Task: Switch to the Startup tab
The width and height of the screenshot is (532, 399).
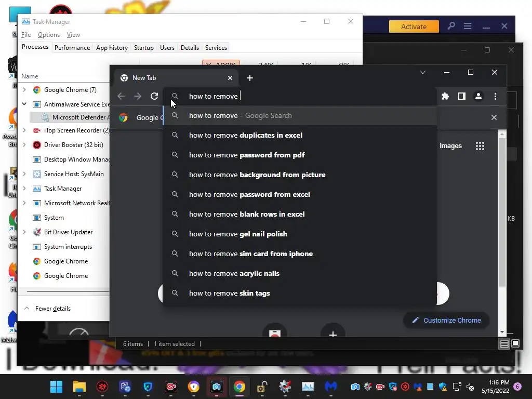Action: [143, 48]
